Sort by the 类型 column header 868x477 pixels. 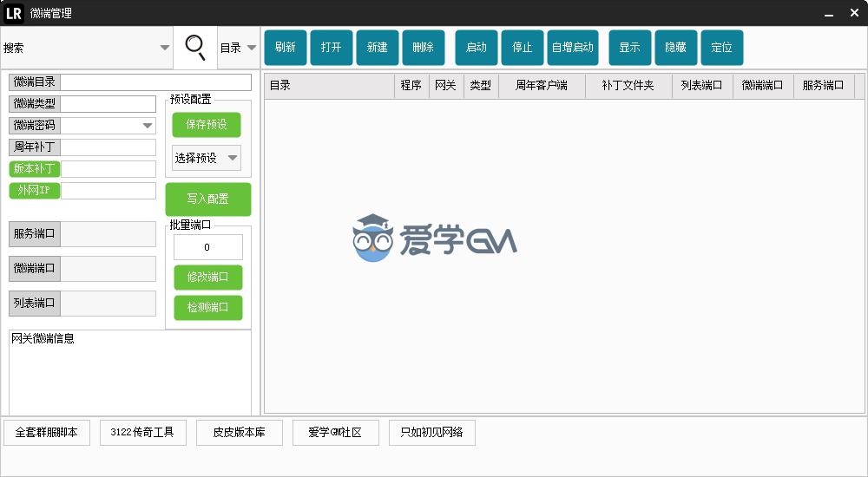pos(481,86)
